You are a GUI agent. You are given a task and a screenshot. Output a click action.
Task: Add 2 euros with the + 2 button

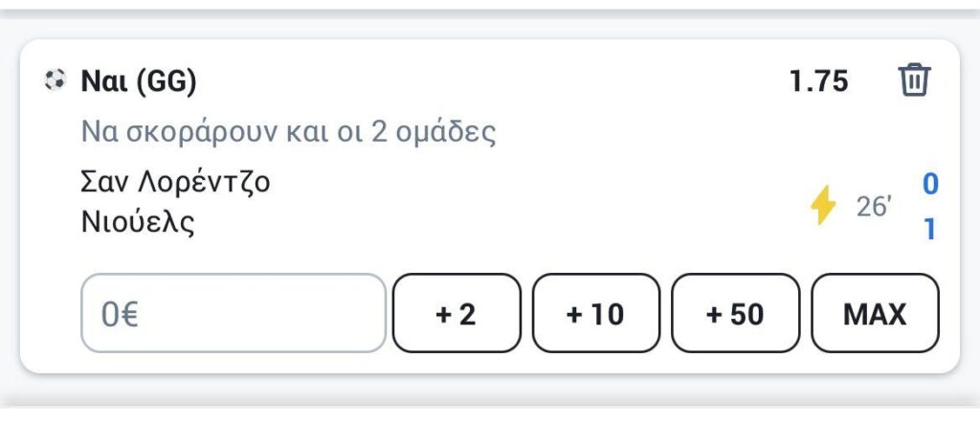(457, 313)
